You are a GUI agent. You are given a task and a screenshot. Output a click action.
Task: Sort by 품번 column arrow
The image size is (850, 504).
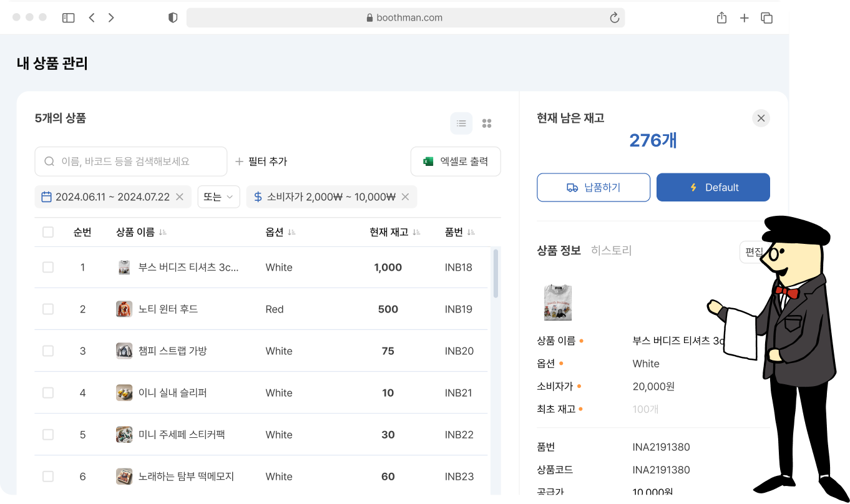click(x=471, y=232)
